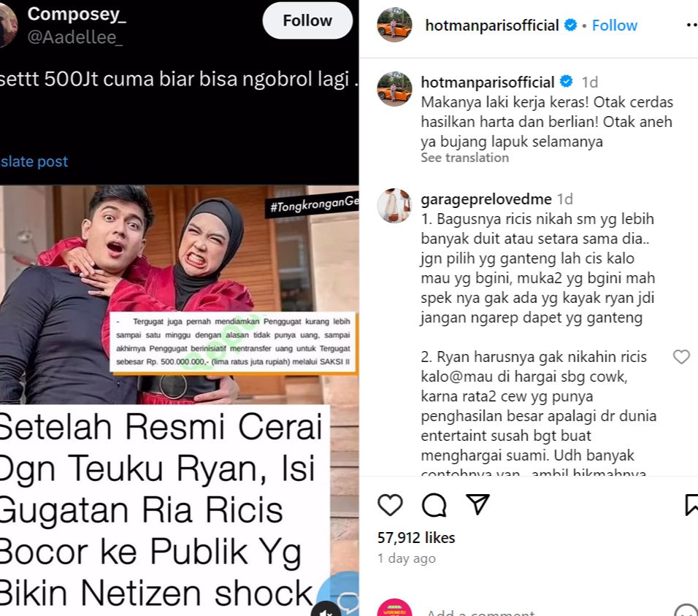Image resolution: width=698 pixels, height=616 pixels.
Task: Click hotmanparisofficial header profile picture
Action: point(394,25)
